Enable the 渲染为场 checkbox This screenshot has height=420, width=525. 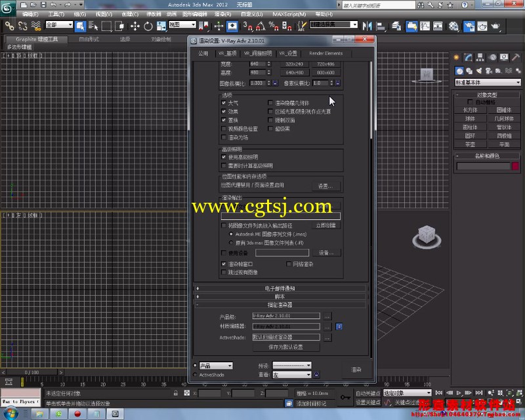click(x=224, y=137)
